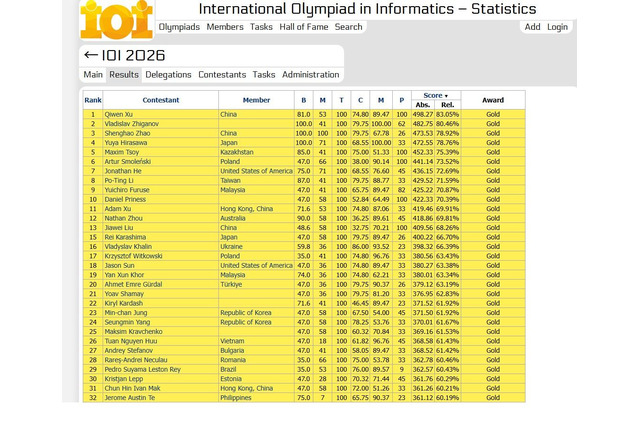Click the IOI 2026 heading
Image resolution: width=640 pixels, height=426 pixels.
point(133,55)
